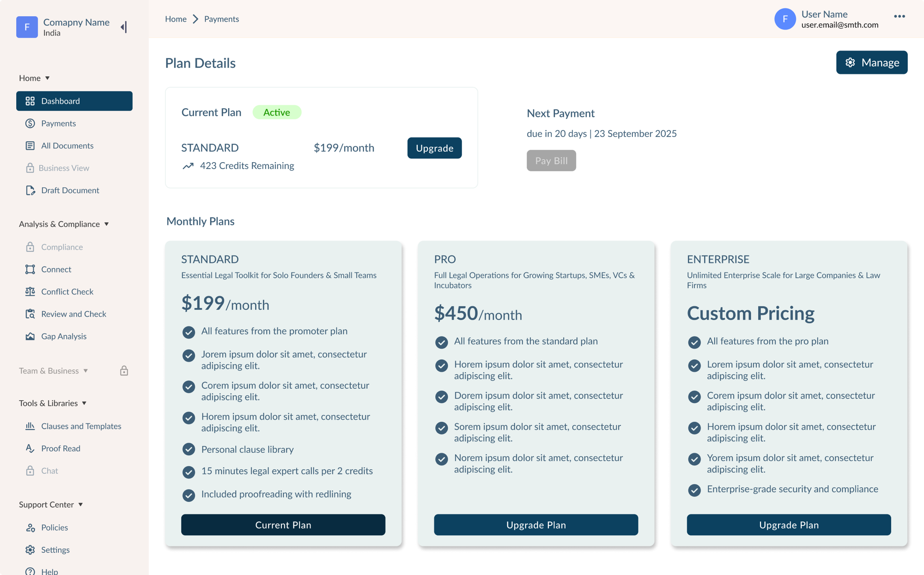Click the Chat lock icon
924x575 pixels.
pos(30,471)
